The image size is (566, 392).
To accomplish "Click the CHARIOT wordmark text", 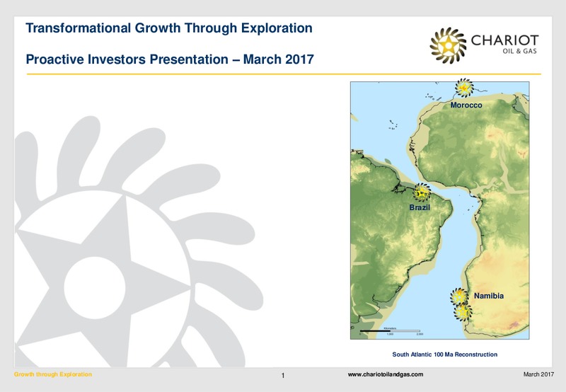I will pyautogui.click(x=505, y=40).
